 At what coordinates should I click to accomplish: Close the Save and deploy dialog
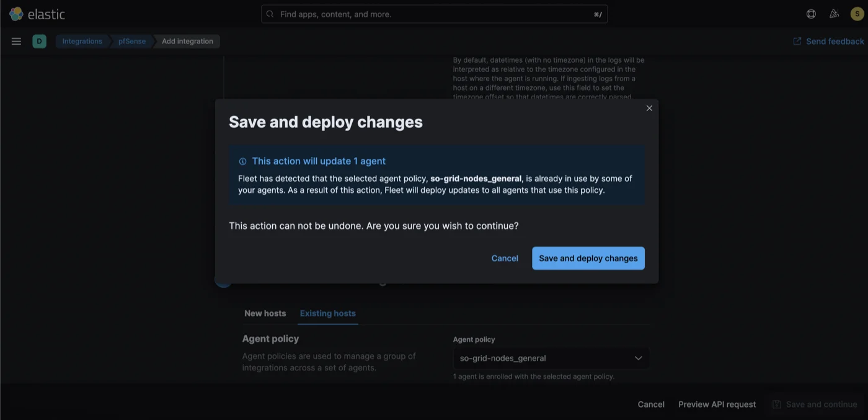(649, 108)
